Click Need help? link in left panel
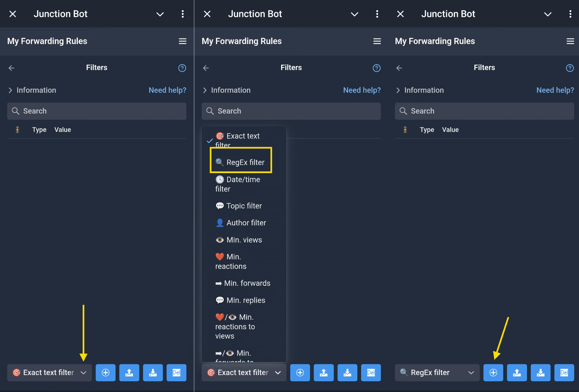 click(x=168, y=90)
